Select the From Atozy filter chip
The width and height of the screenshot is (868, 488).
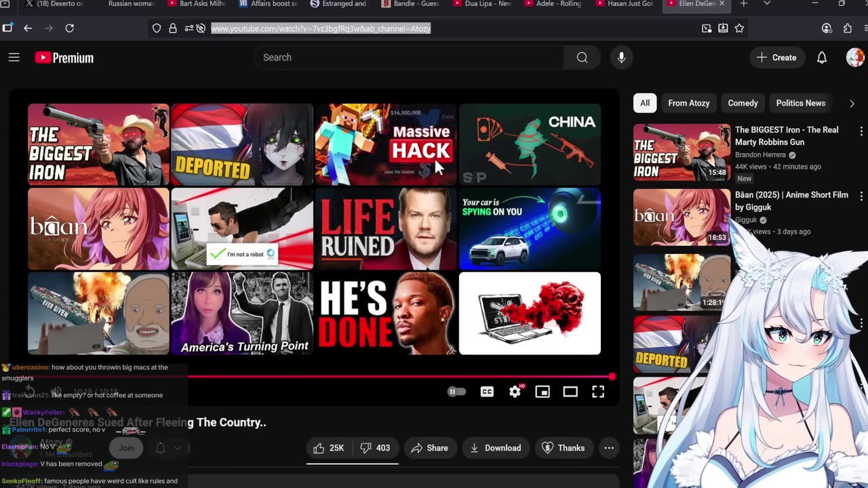[689, 103]
